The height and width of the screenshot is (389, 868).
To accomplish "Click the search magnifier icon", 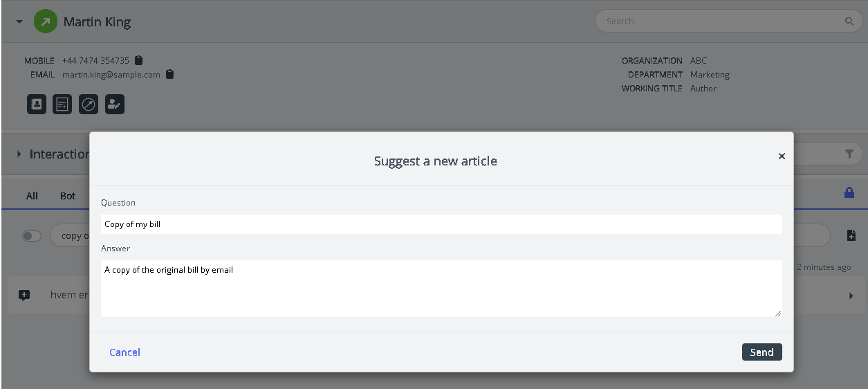I will [x=849, y=21].
